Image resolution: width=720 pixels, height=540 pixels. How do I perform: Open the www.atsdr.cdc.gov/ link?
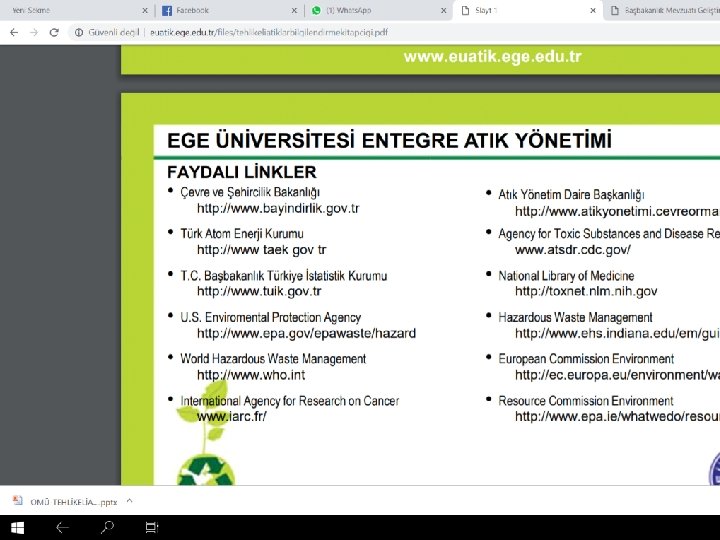click(573, 250)
